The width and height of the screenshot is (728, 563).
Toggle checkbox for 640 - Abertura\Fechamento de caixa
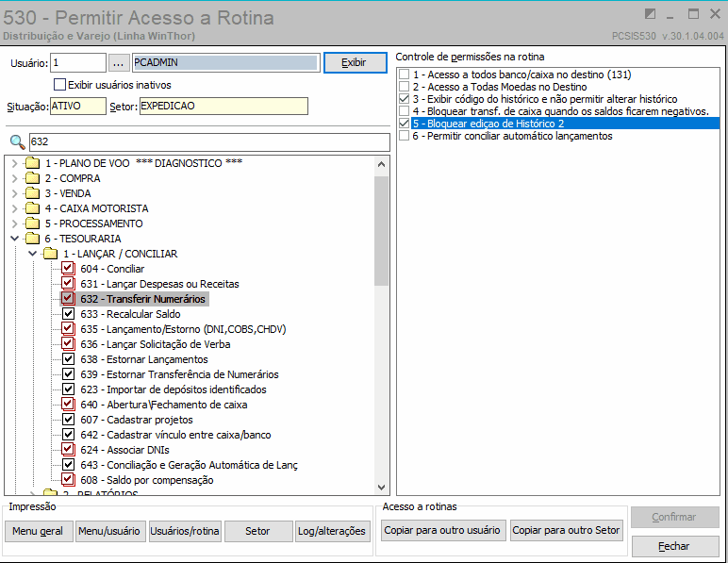coord(68,405)
